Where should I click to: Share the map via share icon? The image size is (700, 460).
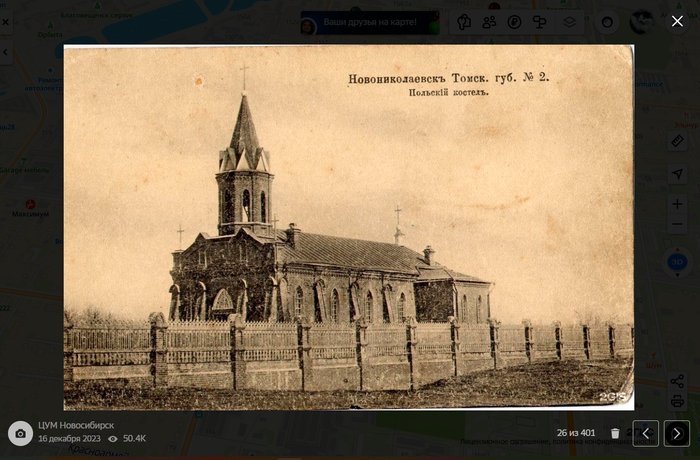point(677,381)
